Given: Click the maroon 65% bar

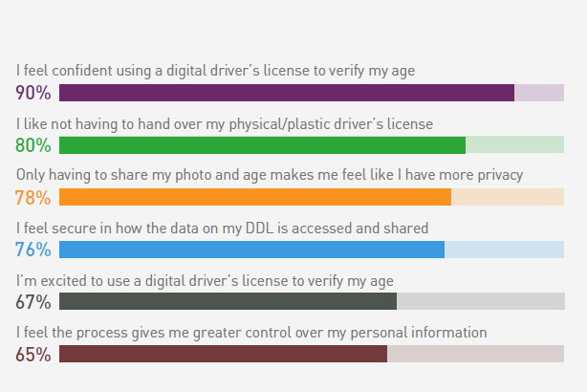Looking at the screenshot, I should pyautogui.click(x=223, y=354).
